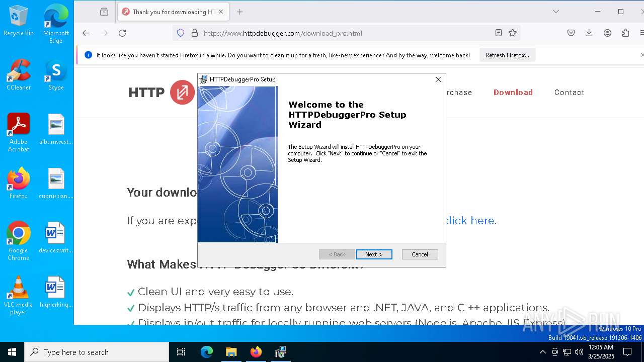Follow the 'click here' download link

(x=470, y=221)
